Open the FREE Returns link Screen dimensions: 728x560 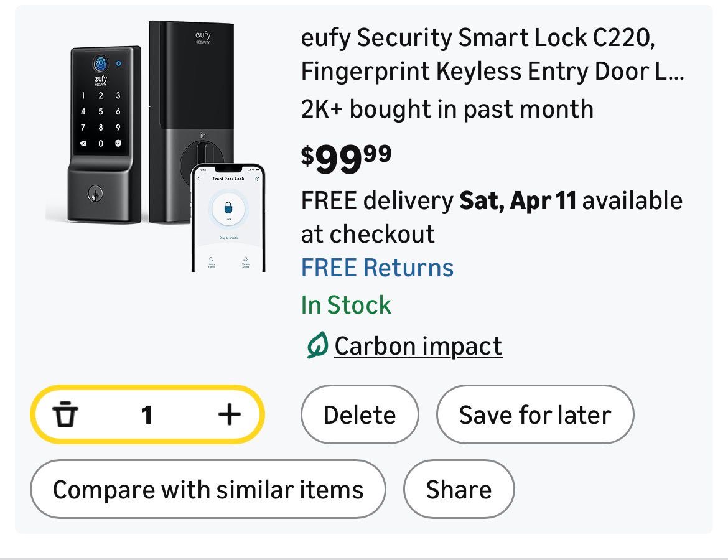[x=377, y=268]
